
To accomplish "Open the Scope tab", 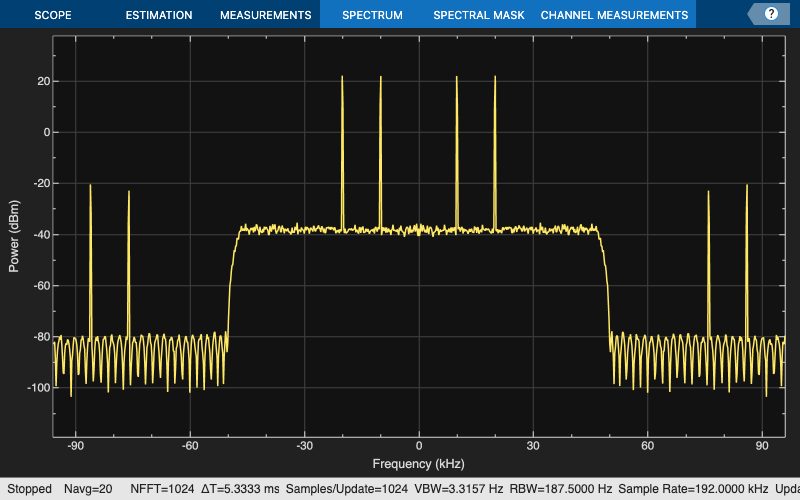I will [53, 15].
